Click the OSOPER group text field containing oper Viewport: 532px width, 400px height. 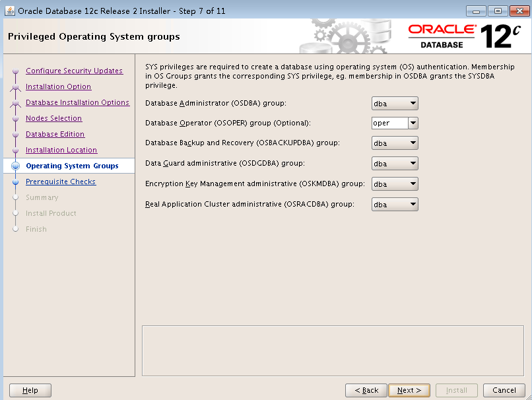pos(390,123)
